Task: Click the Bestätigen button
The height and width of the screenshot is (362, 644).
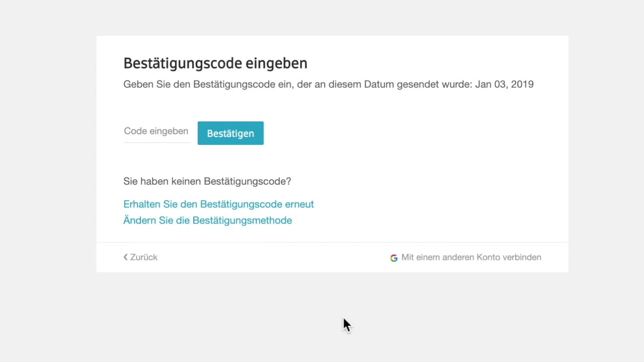Action: (x=230, y=133)
